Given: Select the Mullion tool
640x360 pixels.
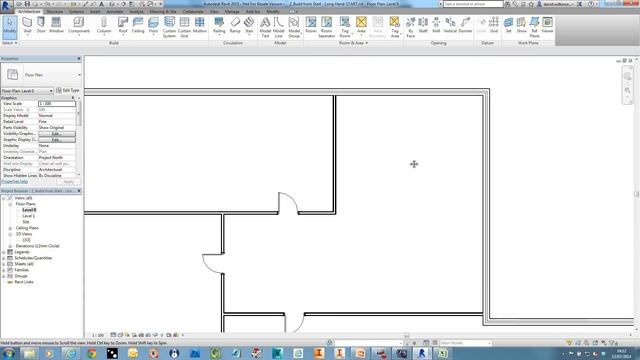Looking at the screenshot, I should 200,26.
